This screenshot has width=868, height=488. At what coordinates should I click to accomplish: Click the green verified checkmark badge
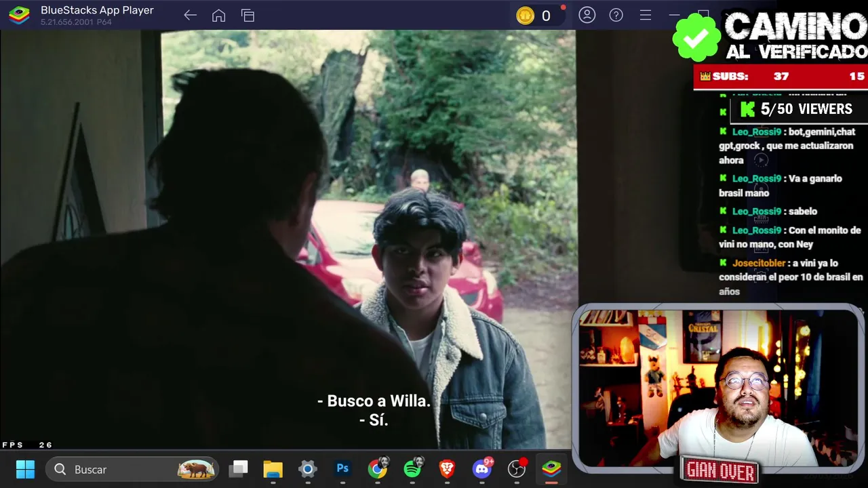[696, 37]
